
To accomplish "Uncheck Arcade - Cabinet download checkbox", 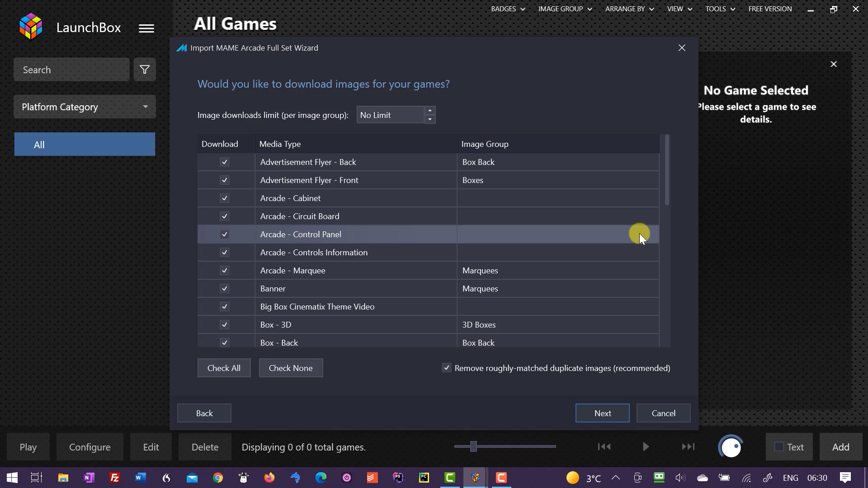I will click(224, 198).
